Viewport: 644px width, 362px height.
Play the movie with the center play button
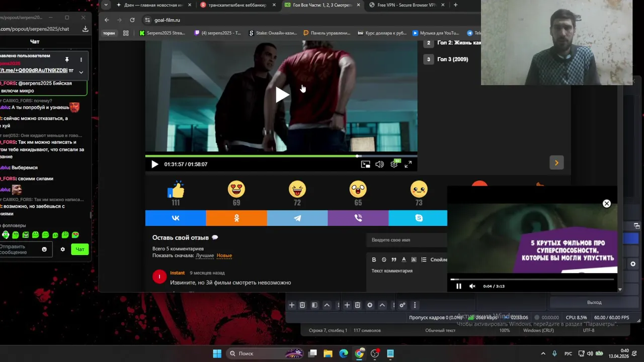click(x=282, y=95)
